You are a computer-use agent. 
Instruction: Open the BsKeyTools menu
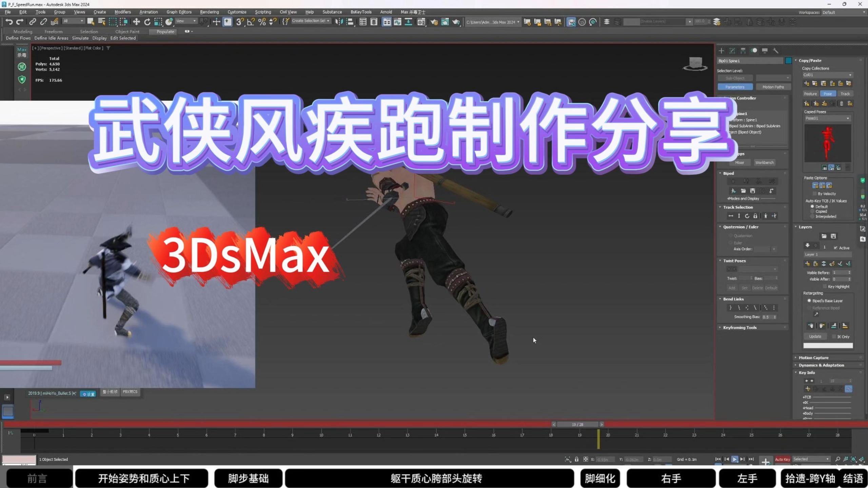tap(361, 12)
